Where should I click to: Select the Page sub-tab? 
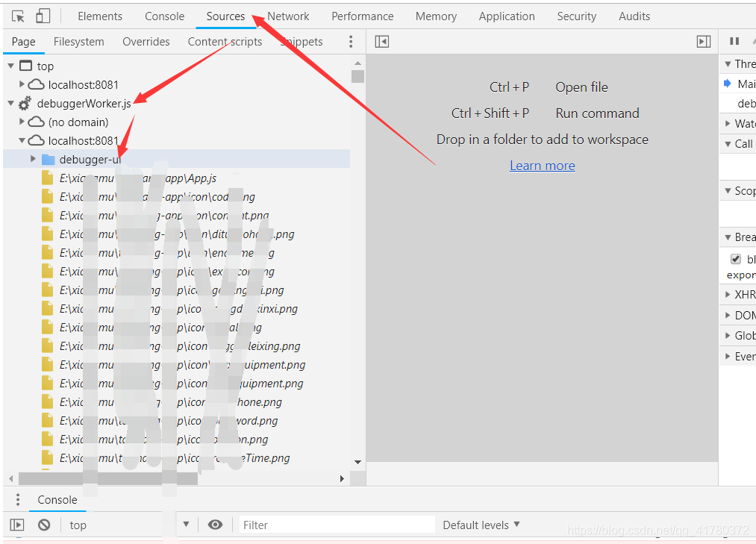[x=23, y=42]
